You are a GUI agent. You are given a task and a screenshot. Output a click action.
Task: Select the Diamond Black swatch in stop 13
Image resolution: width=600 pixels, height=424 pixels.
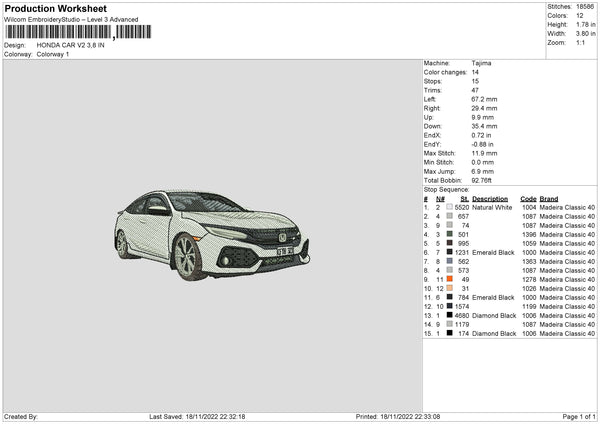click(x=450, y=315)
